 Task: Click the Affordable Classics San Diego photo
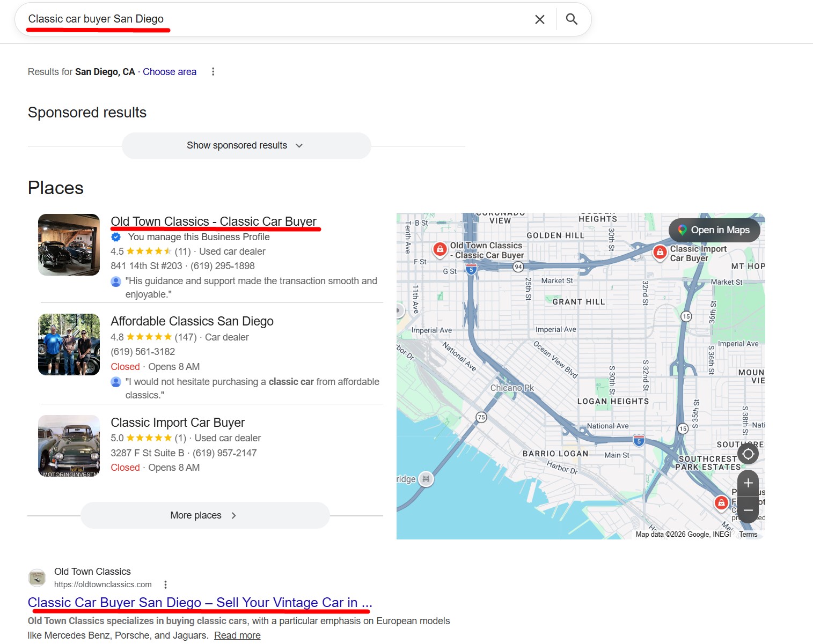(x=69, y=344)
